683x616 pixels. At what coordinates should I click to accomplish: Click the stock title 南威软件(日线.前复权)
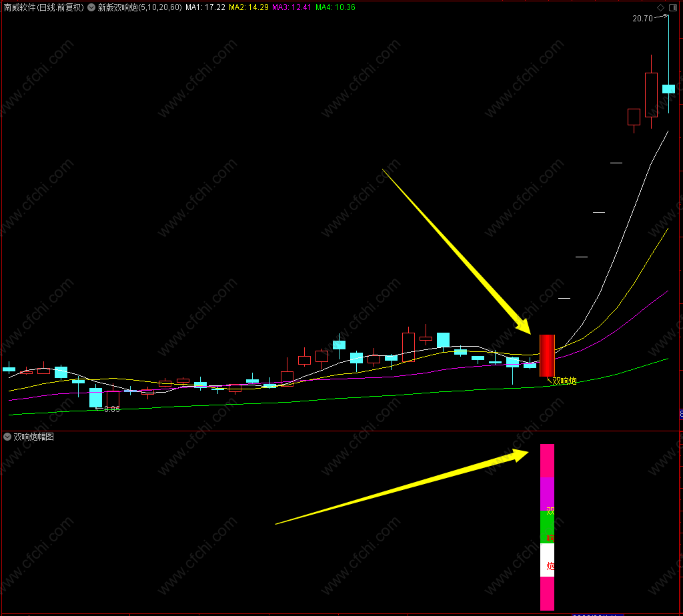click(x=43, y=7)
